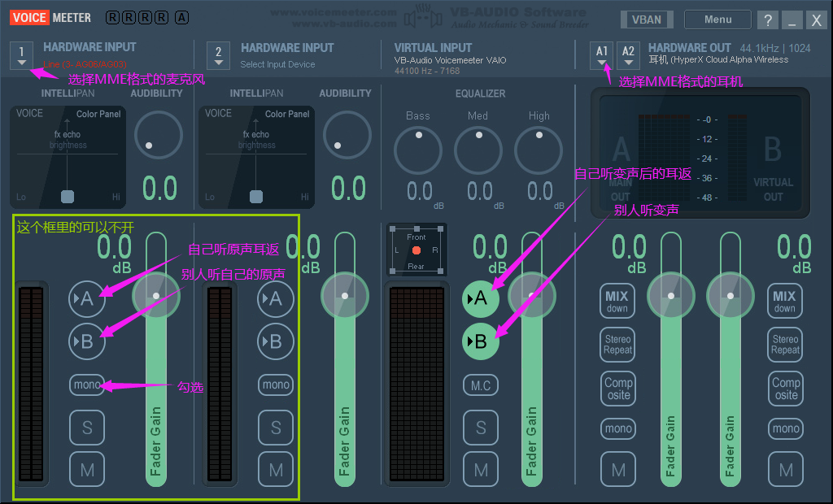Click the VOICEMEETER logo
This screenshot has width=833, height=504.
(x=50, y=18)
